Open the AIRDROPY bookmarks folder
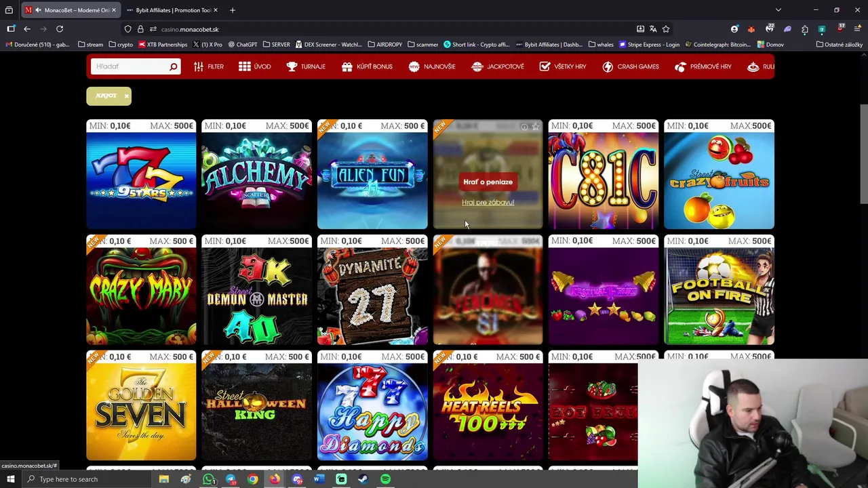868x488 pixels. coord(384,45)
